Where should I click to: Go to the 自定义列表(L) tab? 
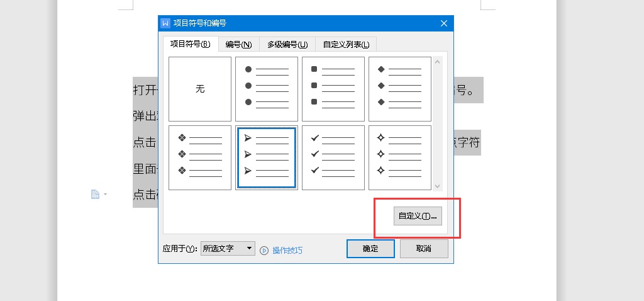click(x=346, y=44)
